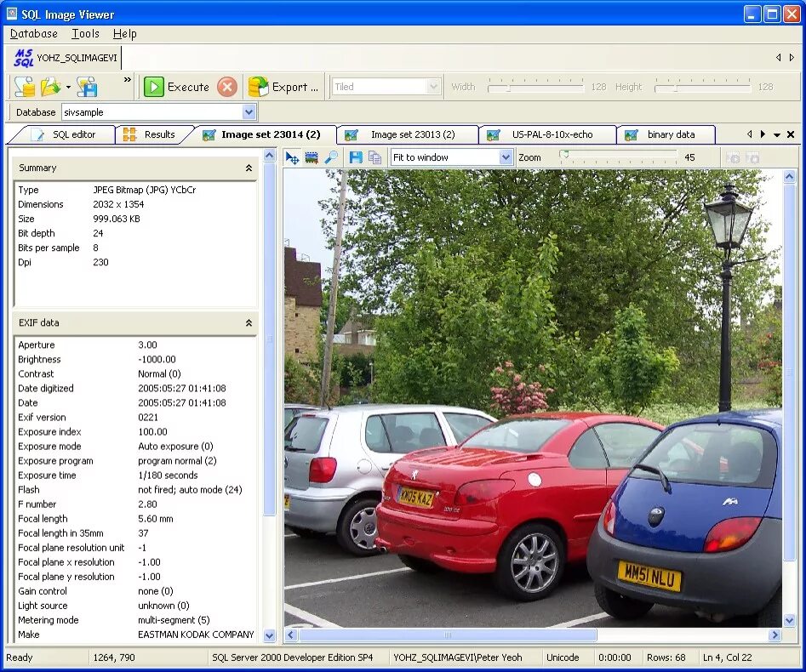Open the Fit to window dropdown
This screenshot has width=806, height=672.
tap(506, 157)
